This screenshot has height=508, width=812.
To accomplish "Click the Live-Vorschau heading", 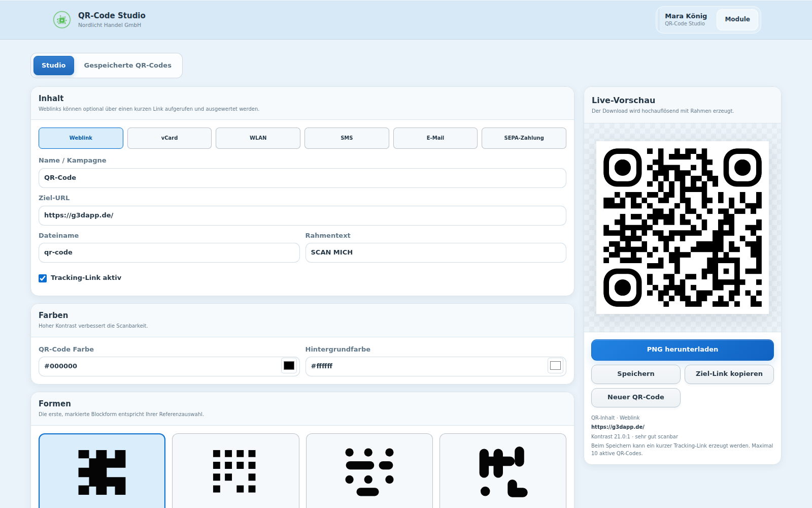I will (x=623, y=101).
